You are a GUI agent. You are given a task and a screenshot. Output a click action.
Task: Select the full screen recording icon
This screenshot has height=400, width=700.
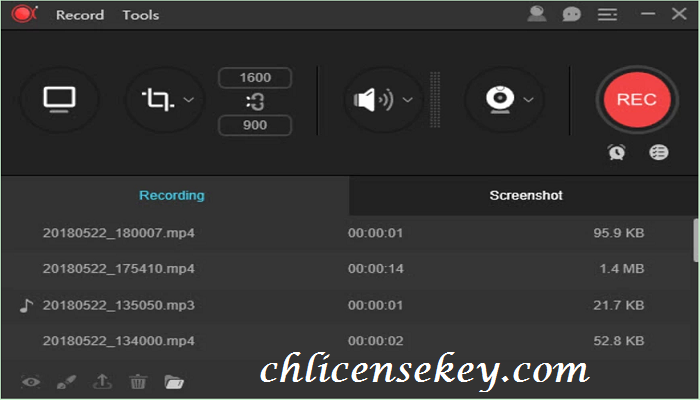pyautogui.click(x=59, y=99)
